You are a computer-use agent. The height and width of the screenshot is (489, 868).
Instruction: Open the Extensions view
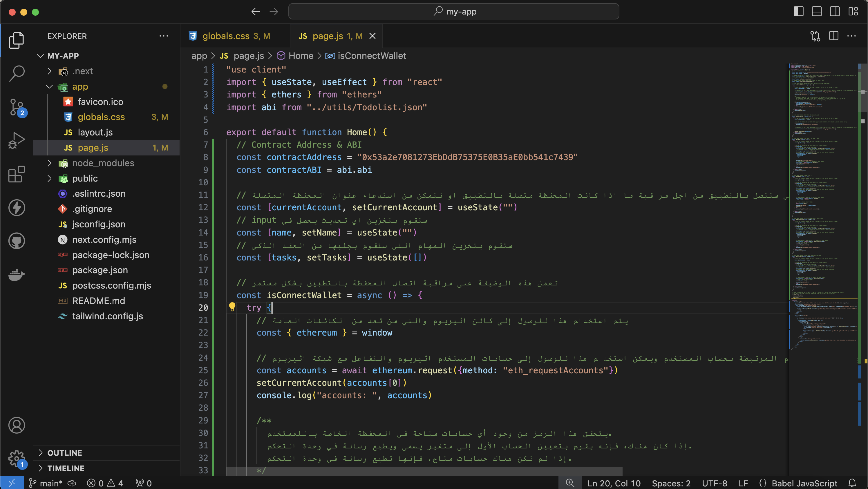[16, 174]
